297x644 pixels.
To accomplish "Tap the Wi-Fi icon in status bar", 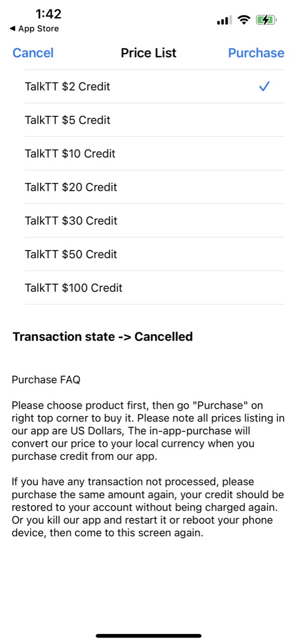I will pyautogui.click(x=244, y=20).
